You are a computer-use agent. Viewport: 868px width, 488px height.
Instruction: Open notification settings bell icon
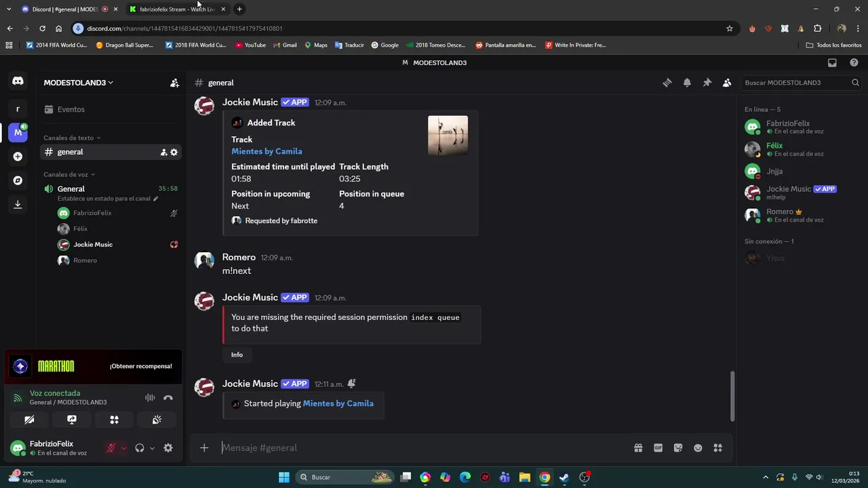[687, 83]
